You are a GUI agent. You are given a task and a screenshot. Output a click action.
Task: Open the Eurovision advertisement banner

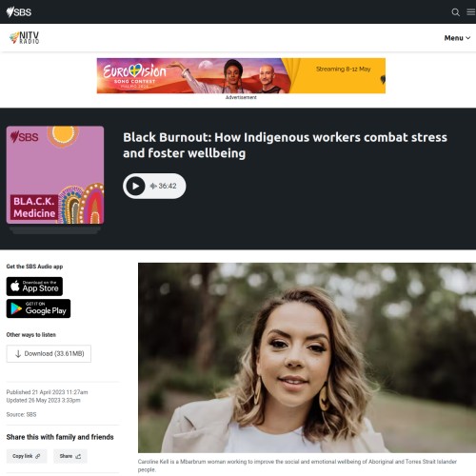point(241,75)
